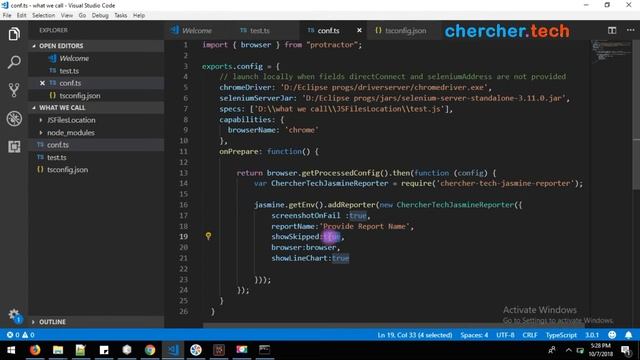Open the editor More Actions ellipsis

tap(630, 31)
